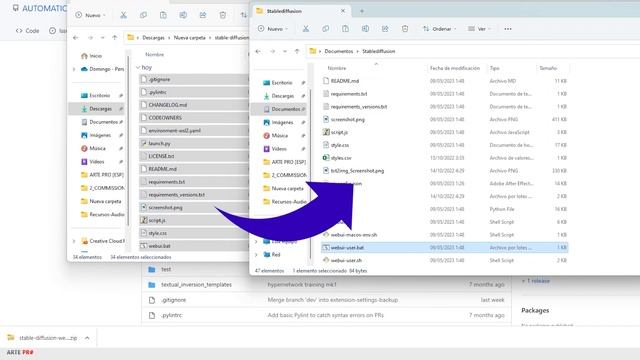Open the Ver view dropdown
Screen dimensions: 640x360
tap(479, 29)
